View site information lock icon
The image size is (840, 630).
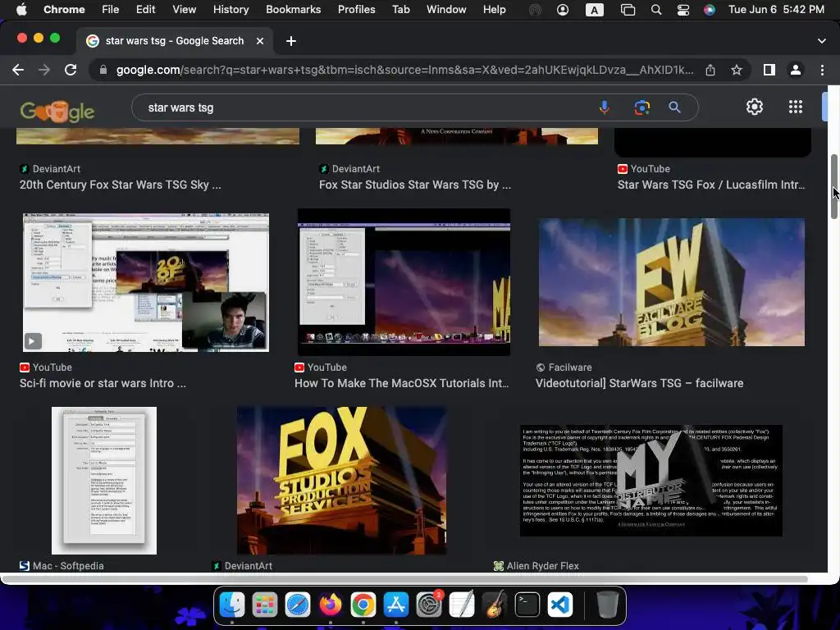point(103,70)
